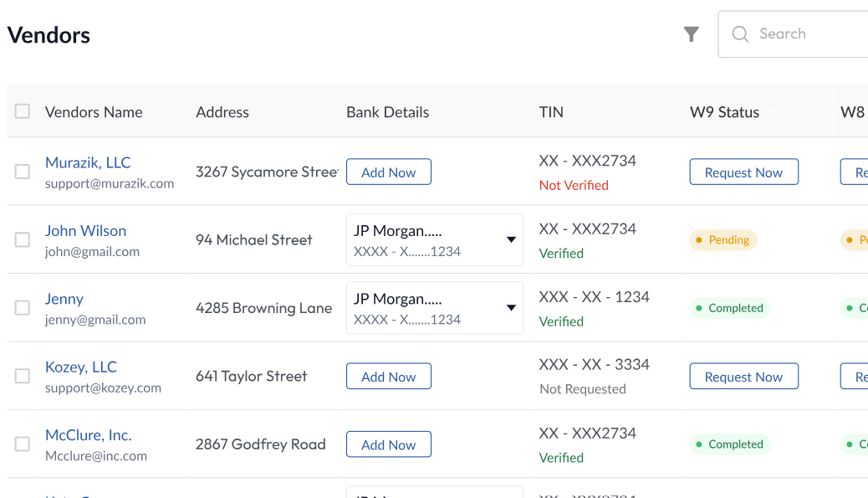The image size is (868, 498).
Task: Open the filter funnel icon
Action: pyautogui.click(x=691, y=34)
